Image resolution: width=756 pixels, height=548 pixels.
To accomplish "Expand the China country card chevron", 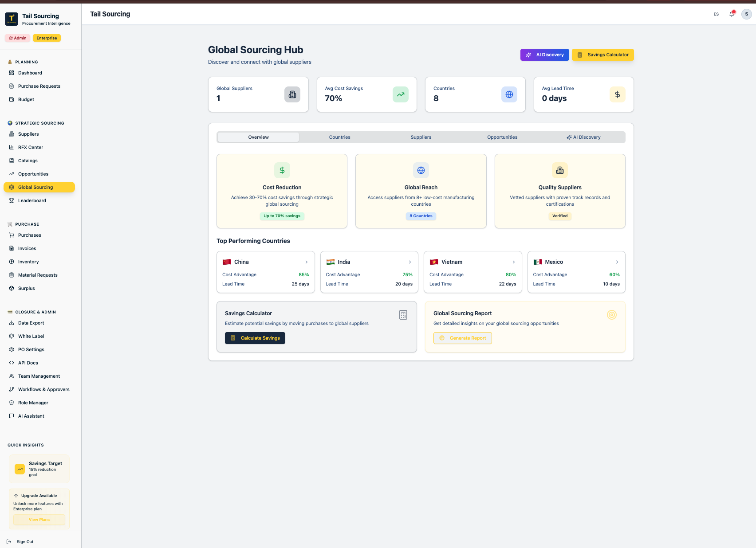I will point(307,262).
